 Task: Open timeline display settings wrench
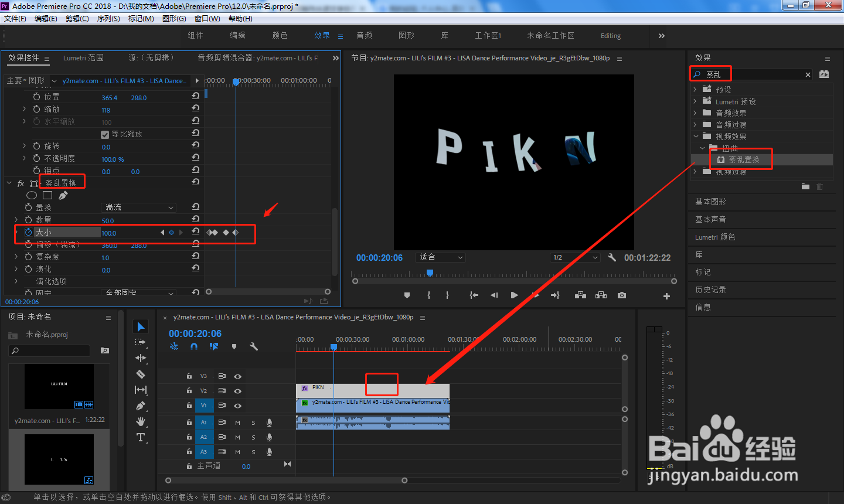pyautogui.click(x=254, y=346)
